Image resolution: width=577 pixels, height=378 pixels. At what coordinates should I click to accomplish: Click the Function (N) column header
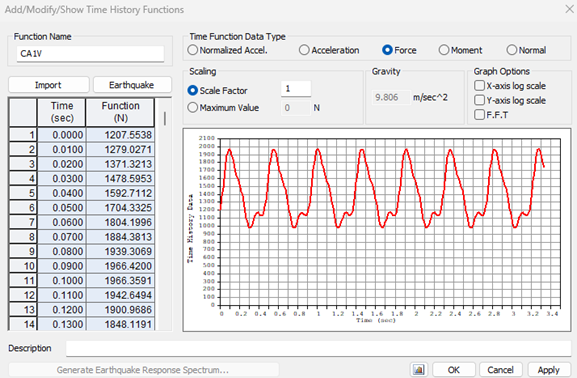(120, 112)
